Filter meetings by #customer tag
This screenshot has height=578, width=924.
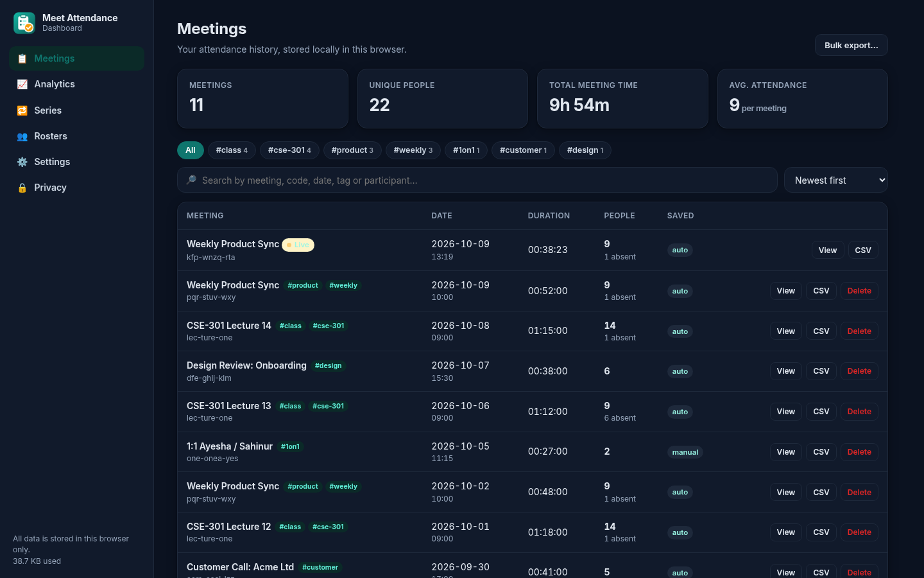coord(524,150)
